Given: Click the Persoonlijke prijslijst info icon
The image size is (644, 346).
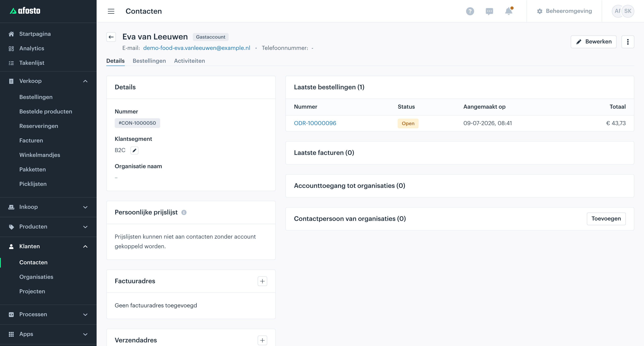Looking at the screenshot, I should [x=184, y=212].
